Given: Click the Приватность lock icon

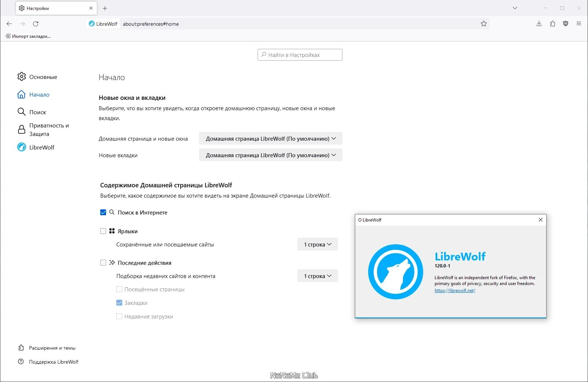Looking at the screenshot, I should (x=22, y=129).
